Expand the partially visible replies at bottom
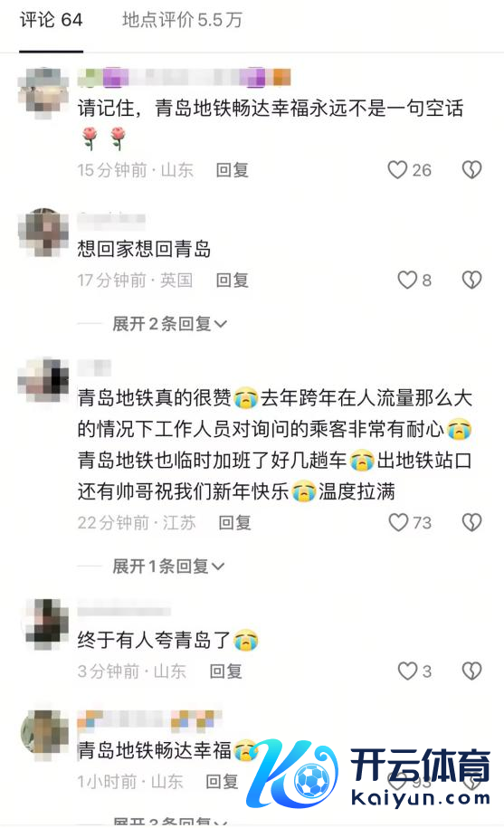Screen dimensions: 504x828 click(169, 822)
